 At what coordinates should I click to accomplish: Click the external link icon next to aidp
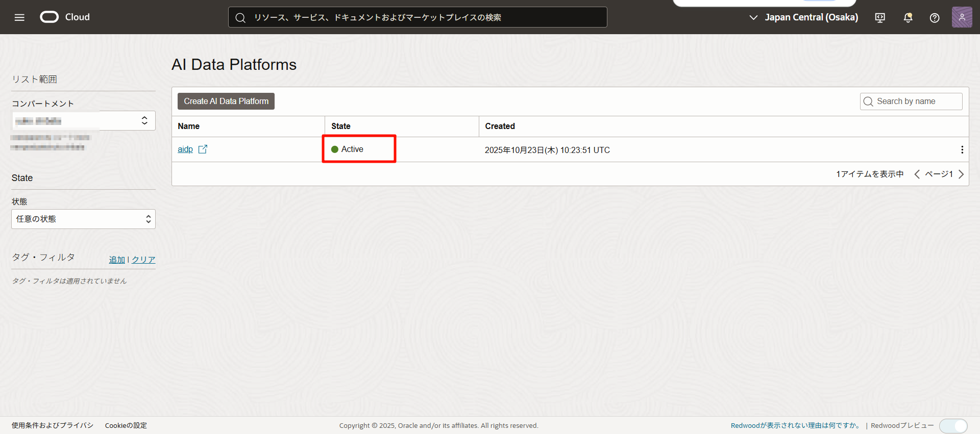pos(203,149)
